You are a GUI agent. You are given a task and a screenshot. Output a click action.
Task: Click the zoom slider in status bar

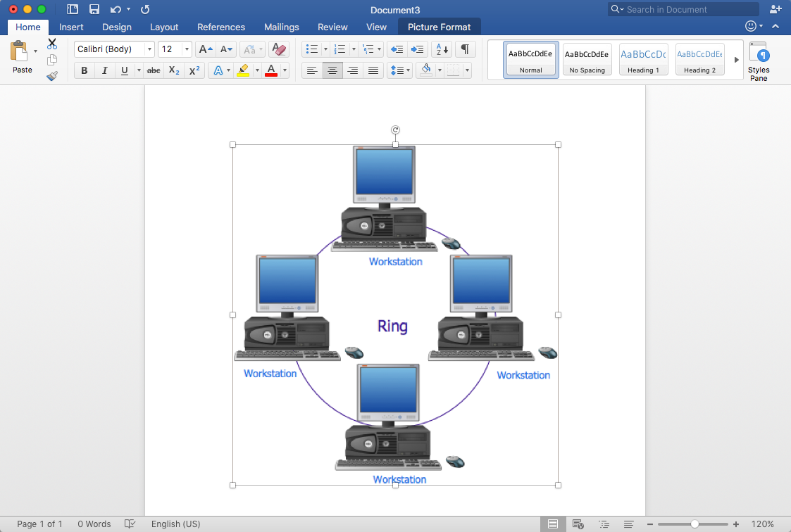695,524
